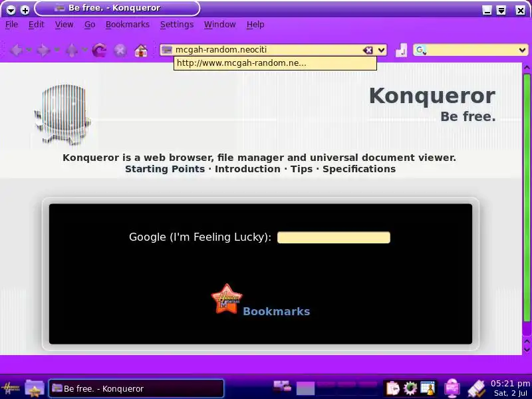The height and width of the screenshot is (399, 532).
Task: Expand the Back history dropdown arrow
Action: point(29,51)
